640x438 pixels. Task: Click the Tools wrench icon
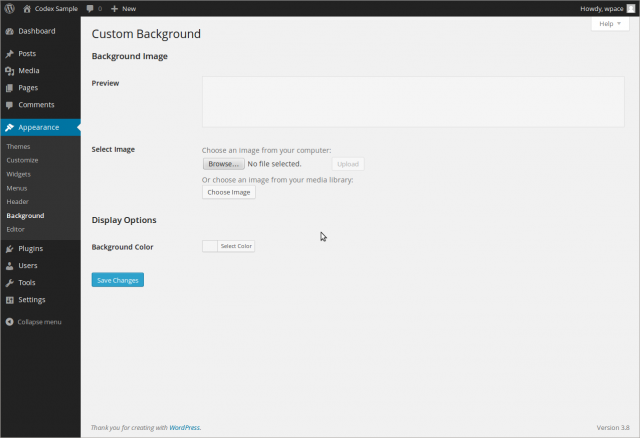coord(9,283)
